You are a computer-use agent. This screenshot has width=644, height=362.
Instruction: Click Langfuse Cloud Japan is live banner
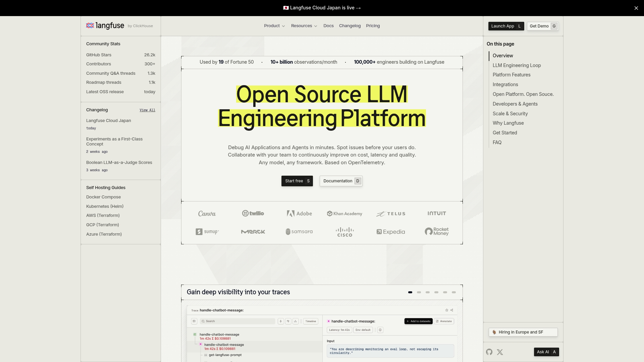(x=322, y=8)
